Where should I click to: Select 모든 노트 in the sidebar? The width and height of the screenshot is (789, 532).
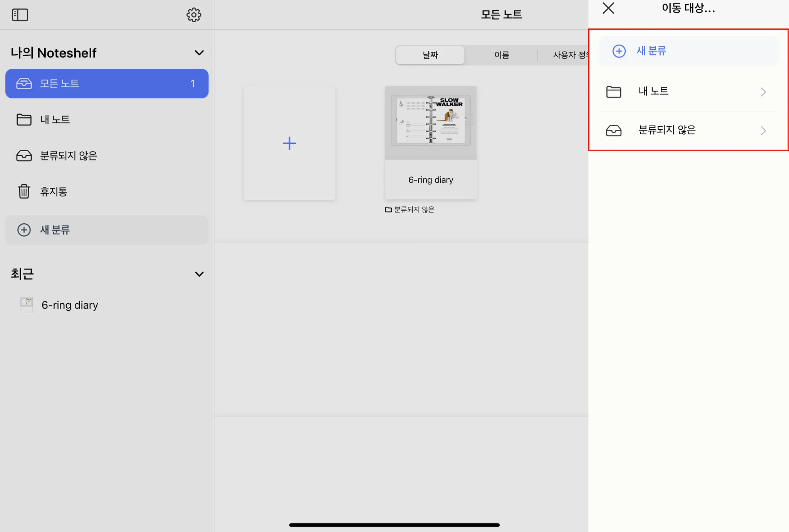pyautogui.click(x=107, y=84)
